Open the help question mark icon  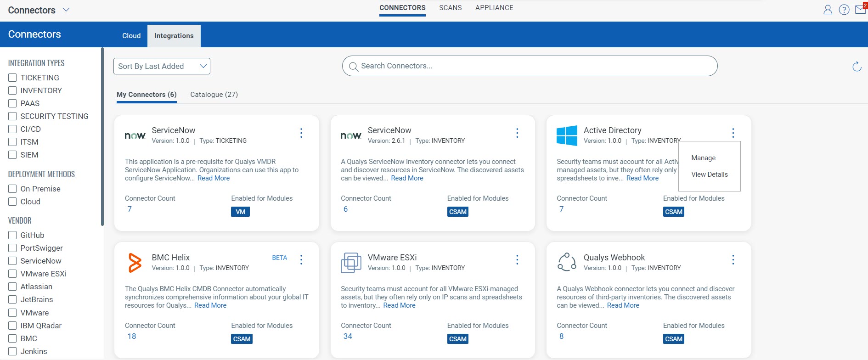point(844,10)
